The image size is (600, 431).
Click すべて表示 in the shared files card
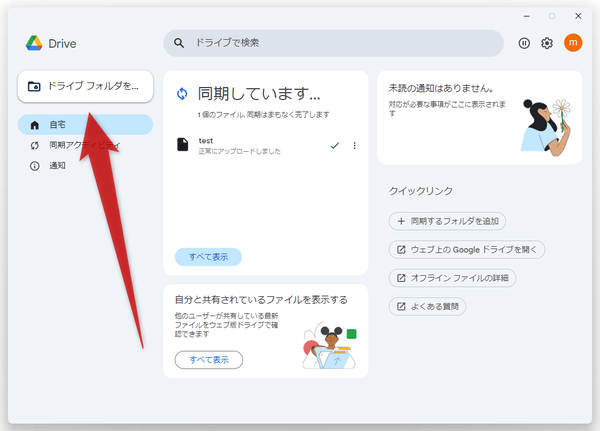pos(208,359)
